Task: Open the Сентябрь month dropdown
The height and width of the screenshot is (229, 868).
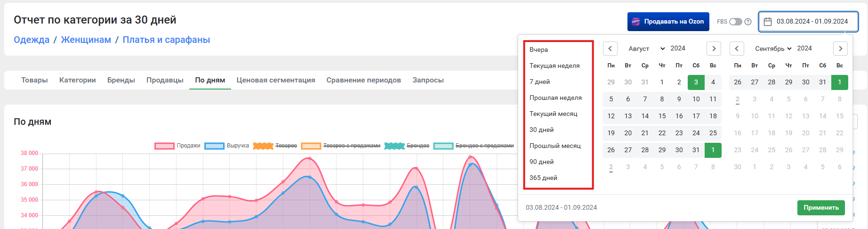Action: [773, 49]
